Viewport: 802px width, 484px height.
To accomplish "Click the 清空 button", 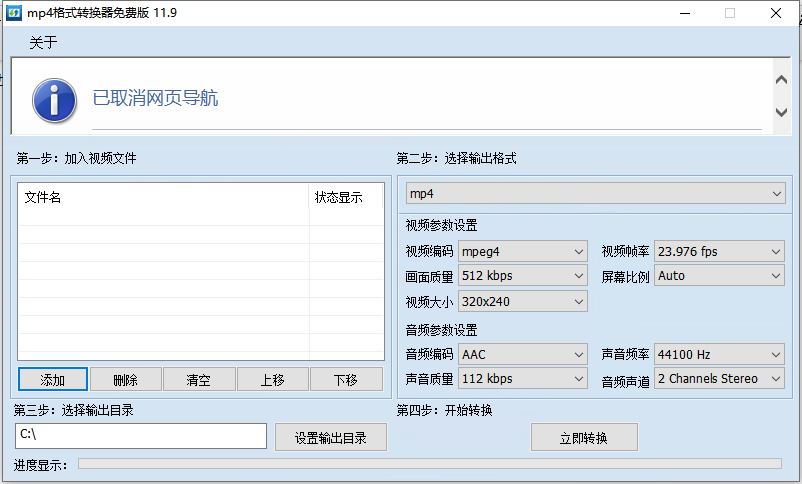I will 199,379.
